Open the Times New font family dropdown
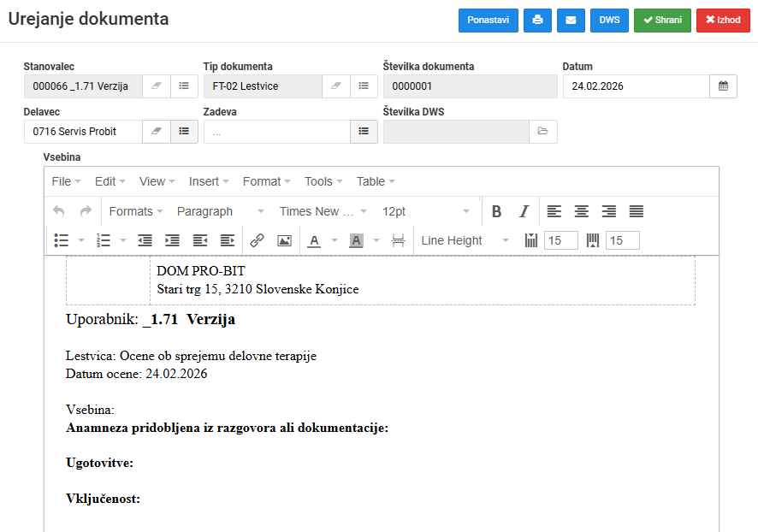Viewport: 758px width, 532px height. click(323, 211)
